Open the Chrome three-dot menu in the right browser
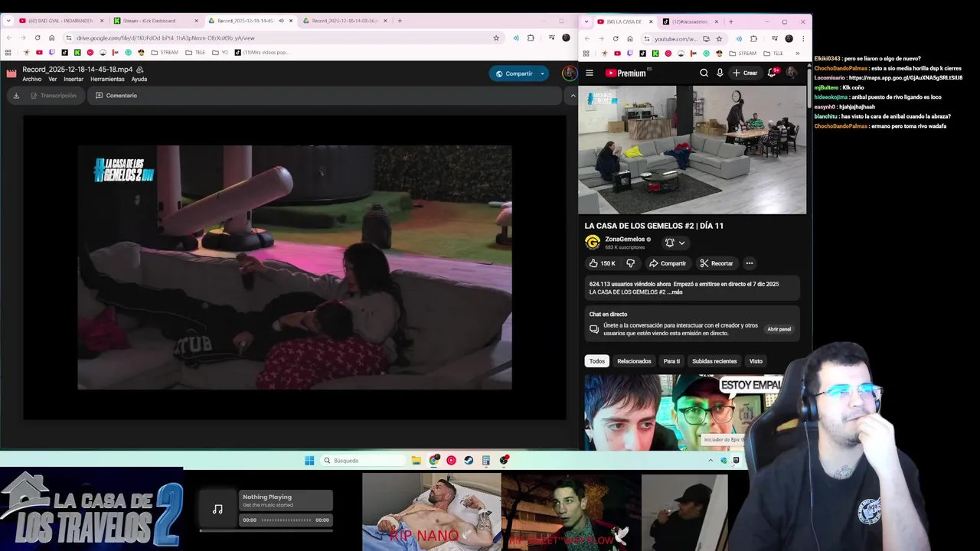The height and width of the screenshot is (551, 980). point(802,38)
